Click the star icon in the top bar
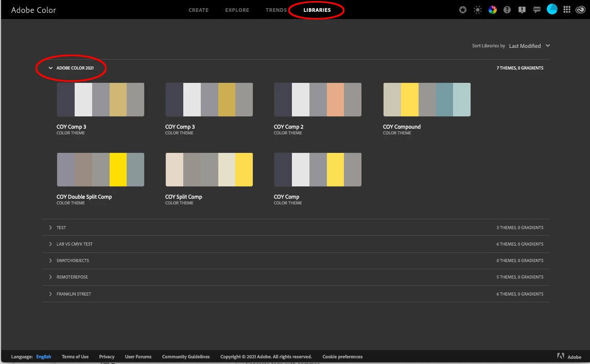590x364 pixels. click(x=462, y=10)
